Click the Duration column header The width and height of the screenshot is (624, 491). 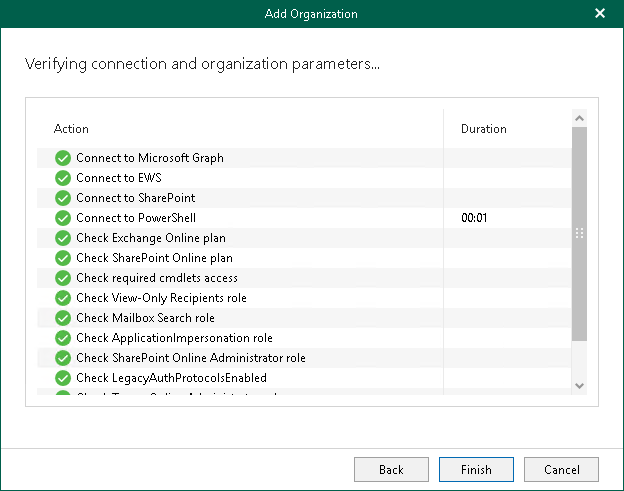click(483, 129)
